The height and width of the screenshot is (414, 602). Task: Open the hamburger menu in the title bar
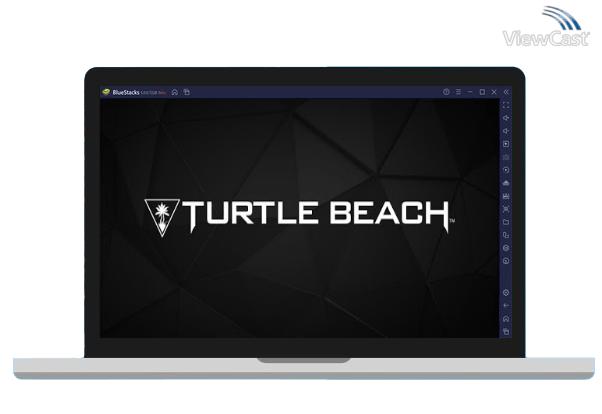tap(458, 92)
